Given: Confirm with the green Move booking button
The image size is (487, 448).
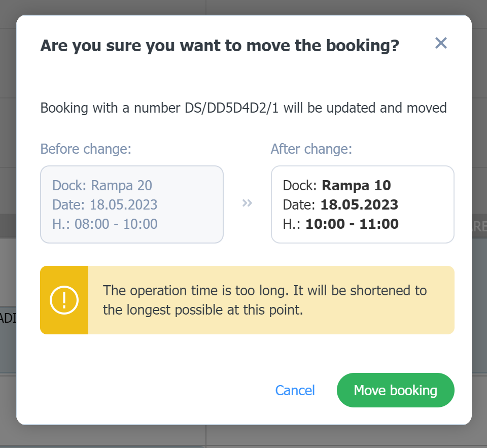Looking at the screenshot, I should (395, 390).
